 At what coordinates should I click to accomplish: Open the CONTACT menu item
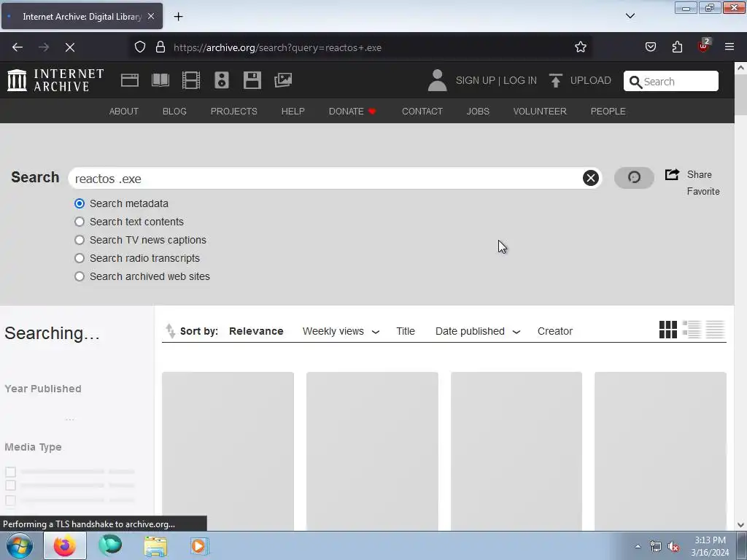tap(422, 111)
